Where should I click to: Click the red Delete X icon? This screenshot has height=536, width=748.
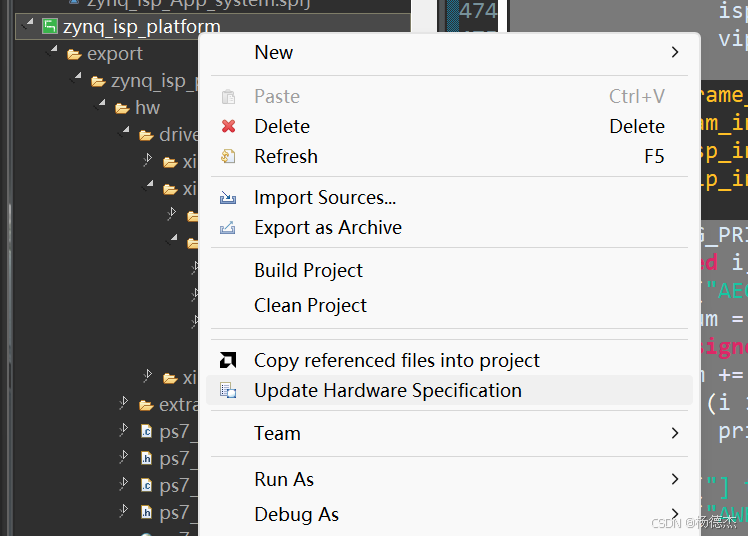[x=228, y=126]
